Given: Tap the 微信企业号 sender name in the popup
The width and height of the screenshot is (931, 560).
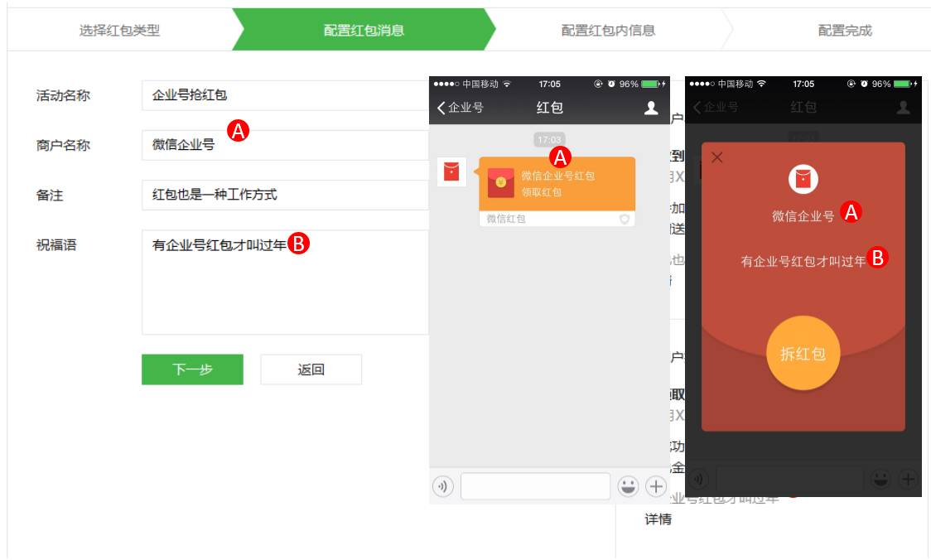Looking at the screenshot, I should pos(803,216).
